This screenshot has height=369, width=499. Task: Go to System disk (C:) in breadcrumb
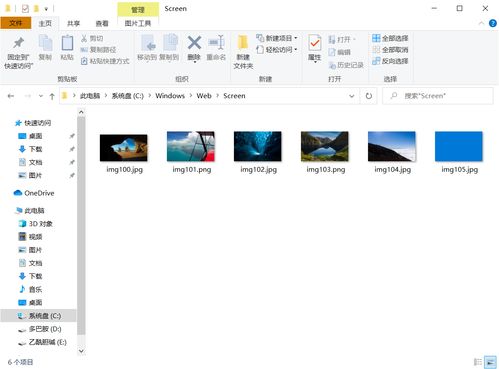click(x=128, y=96)
